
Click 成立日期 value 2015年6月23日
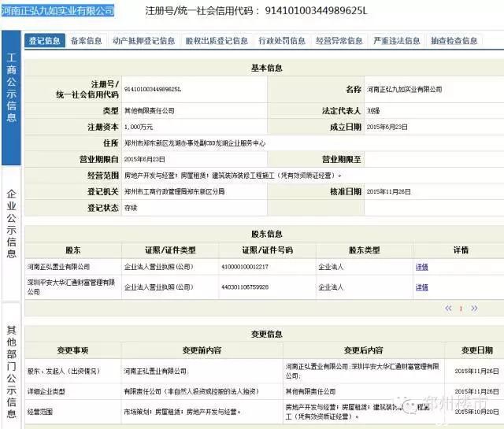coord(387,128)
